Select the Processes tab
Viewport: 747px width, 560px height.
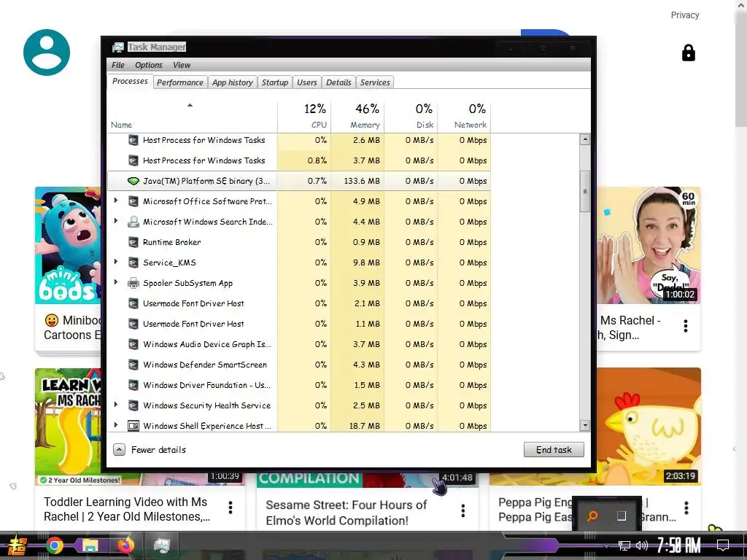(x=130, y=82)
